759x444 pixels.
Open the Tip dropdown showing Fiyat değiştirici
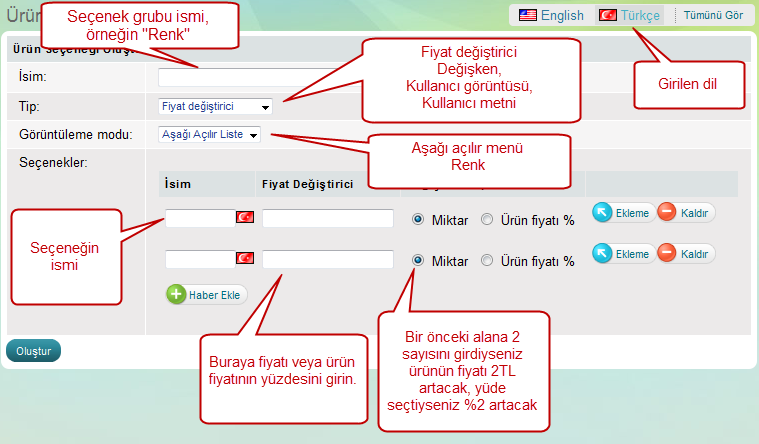[215, 106]
